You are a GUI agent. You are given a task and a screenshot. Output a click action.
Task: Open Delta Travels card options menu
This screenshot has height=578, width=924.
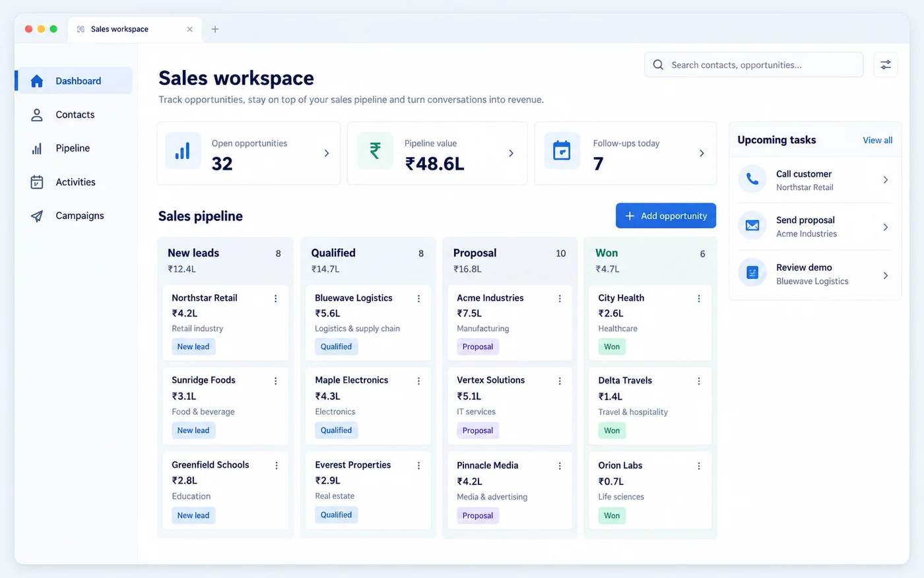point(699,381)
